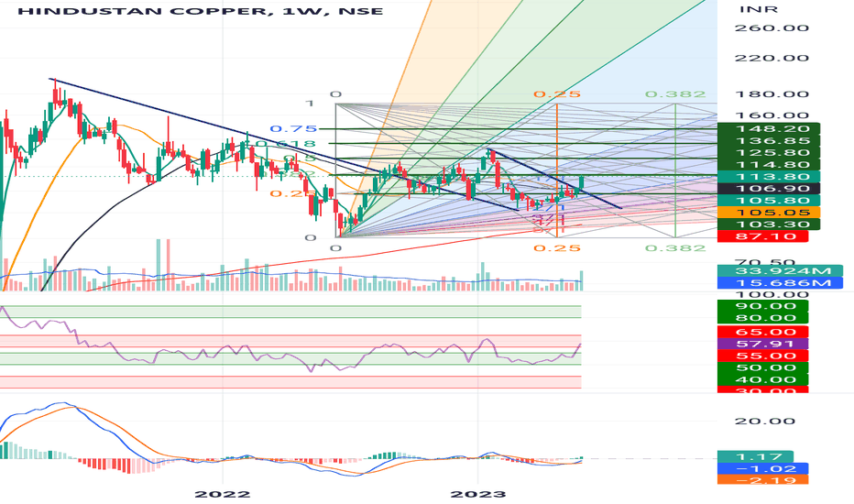Click the 106.90 black price tag

coord(769,189)
